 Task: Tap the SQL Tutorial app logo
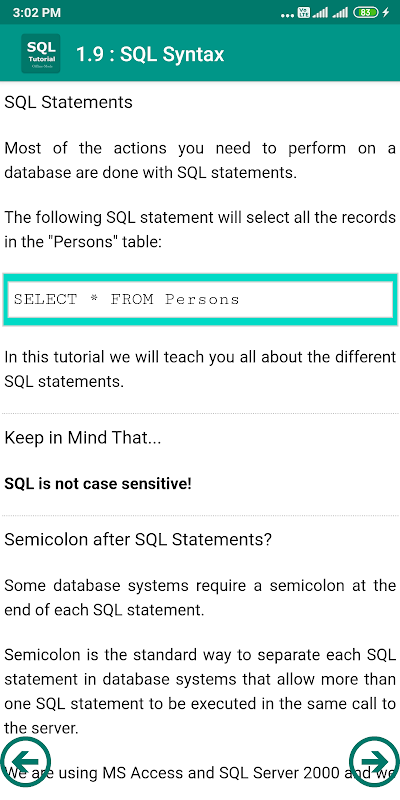point(41,54)
